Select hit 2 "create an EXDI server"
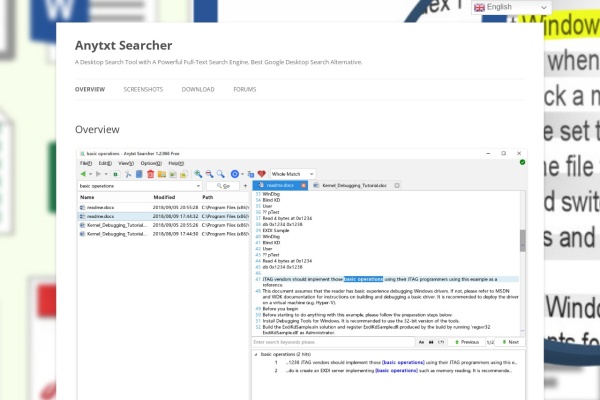Screen dimensions: 600x400 393,371
